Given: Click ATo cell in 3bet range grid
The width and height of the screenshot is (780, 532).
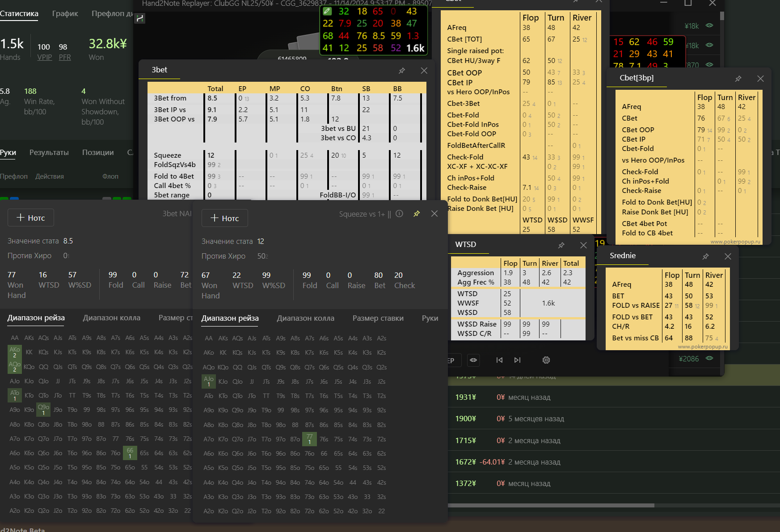Looking at the screenshot, I should click(x=15, y=395).
